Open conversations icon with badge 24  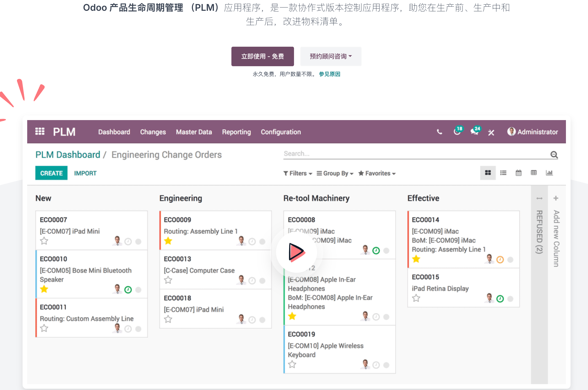[475, 131]
